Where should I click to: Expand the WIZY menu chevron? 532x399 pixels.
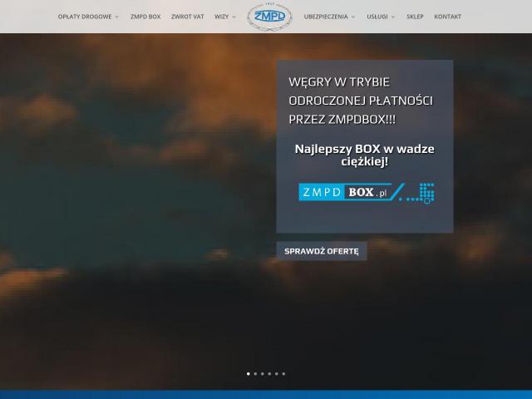click(x=234, y=17)
